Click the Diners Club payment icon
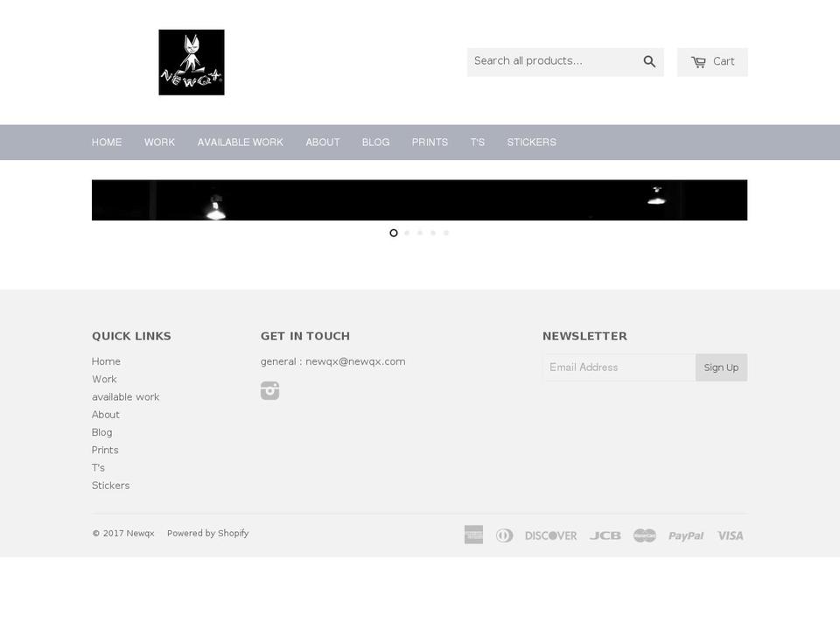This screenshot has height=630, width=840. (x=504, y=535)
